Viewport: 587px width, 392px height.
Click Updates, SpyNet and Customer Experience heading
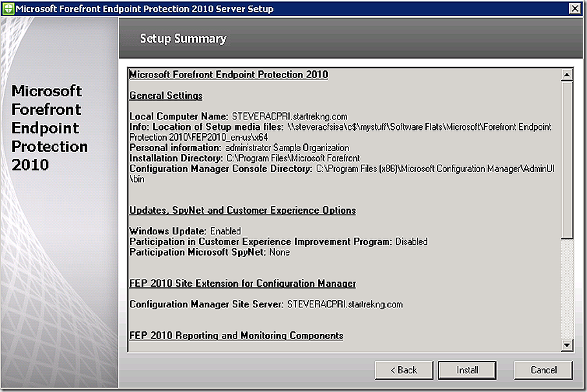[242, 211]
